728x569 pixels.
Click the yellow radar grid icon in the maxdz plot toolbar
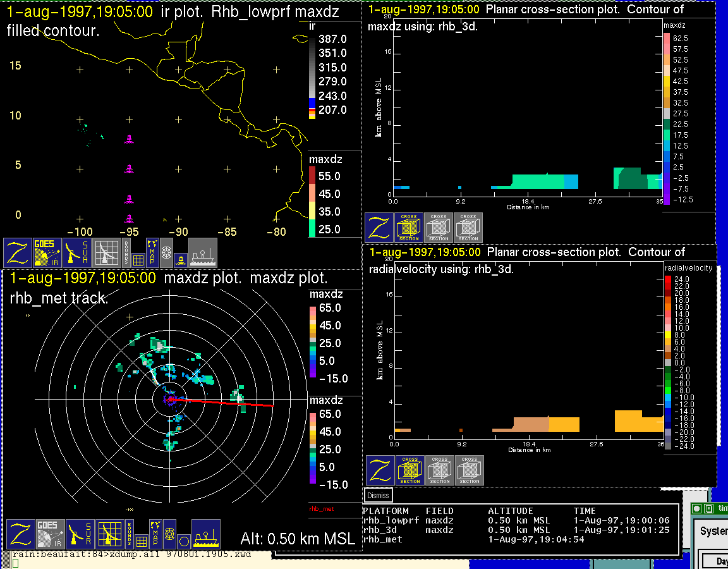tap(109, 534)
